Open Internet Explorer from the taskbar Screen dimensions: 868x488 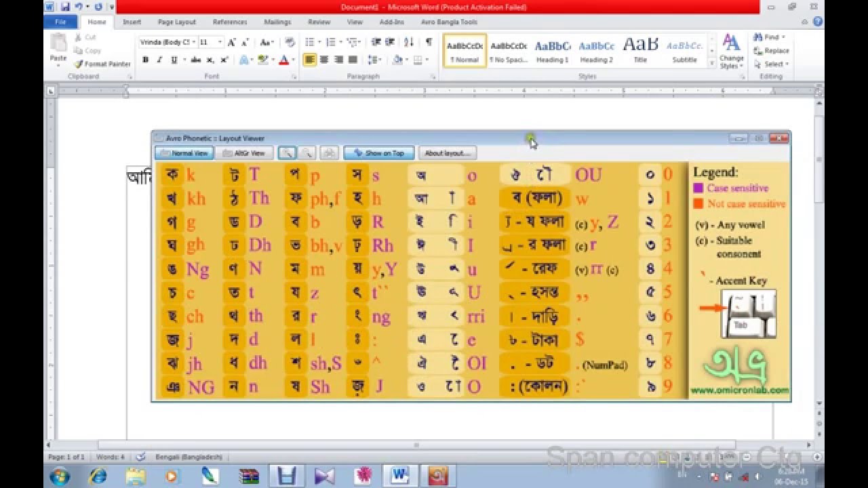click(x=98, y=476)
